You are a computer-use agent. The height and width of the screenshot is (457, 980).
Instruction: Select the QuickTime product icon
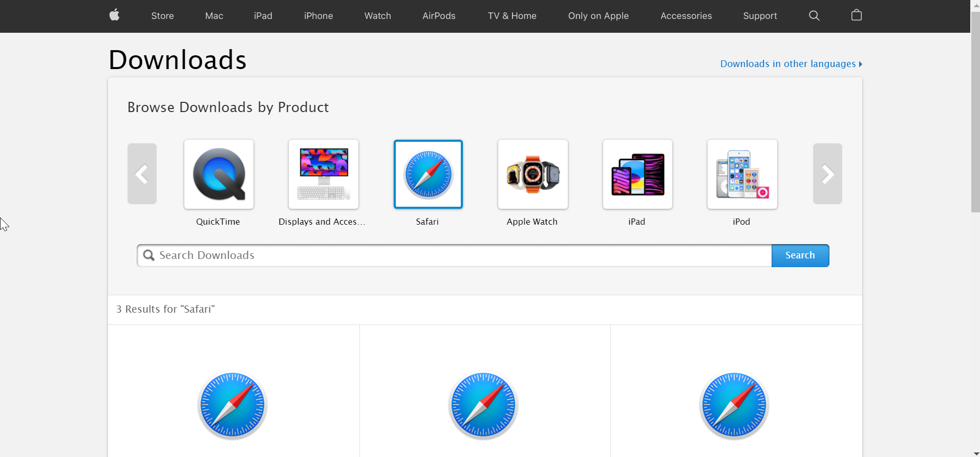point(219,174)
